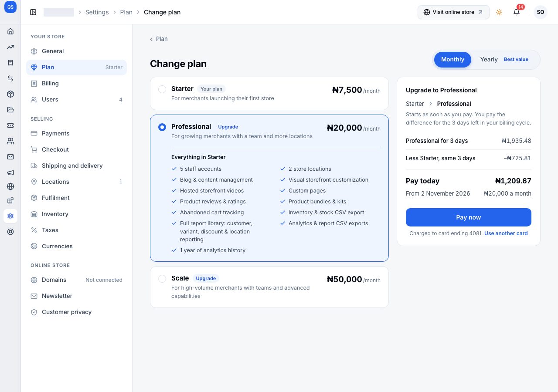This screenshot has width=558, height=392.
Task: Click Visit online store button
Action: point(453,12)
